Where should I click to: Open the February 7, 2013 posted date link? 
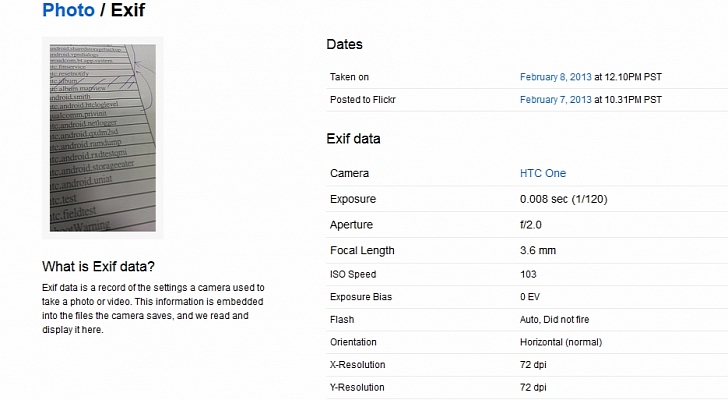point(556,100)
